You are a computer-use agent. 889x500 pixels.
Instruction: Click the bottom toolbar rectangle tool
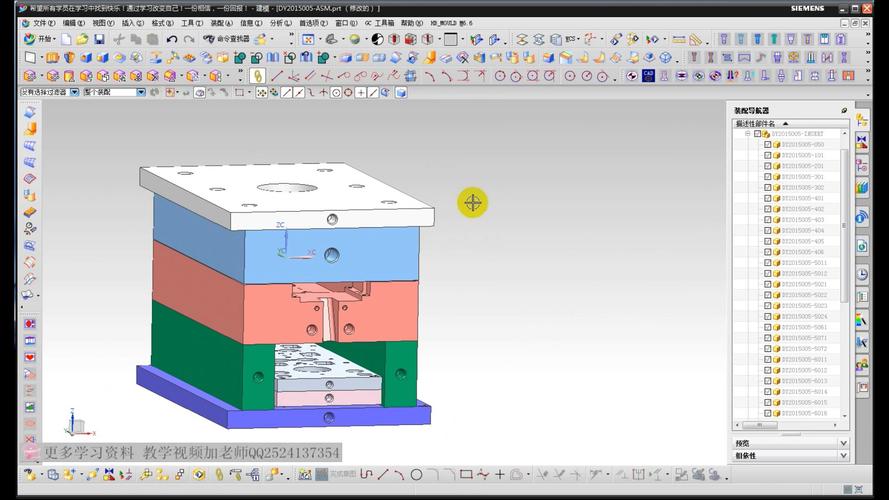pyautogui.click(x=467, y=474)
